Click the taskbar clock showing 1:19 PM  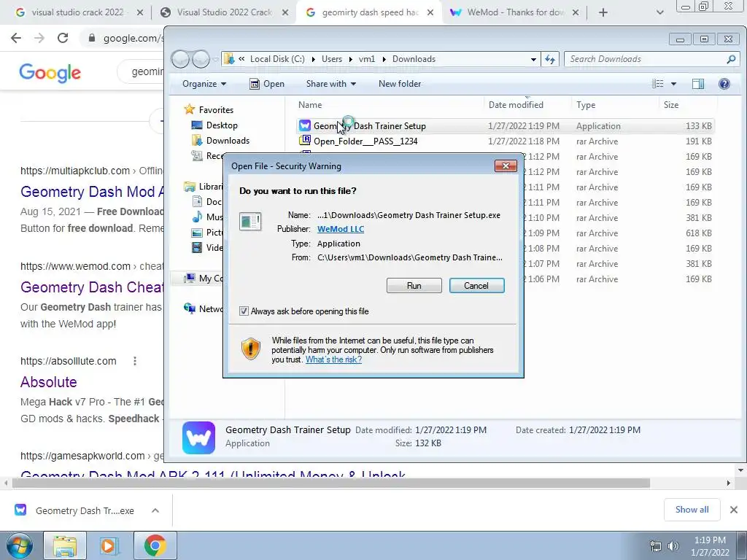(710, 546)
